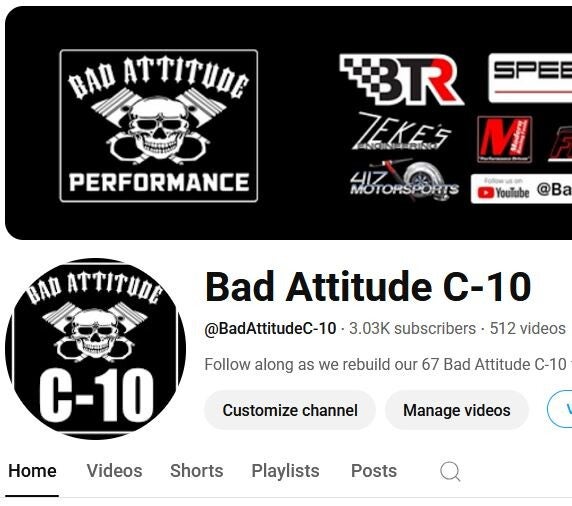The width and height of the screenshot is (572, 506).
Task: Click the Bad Attitude C-10 channel title
Action: coord(368,287)
